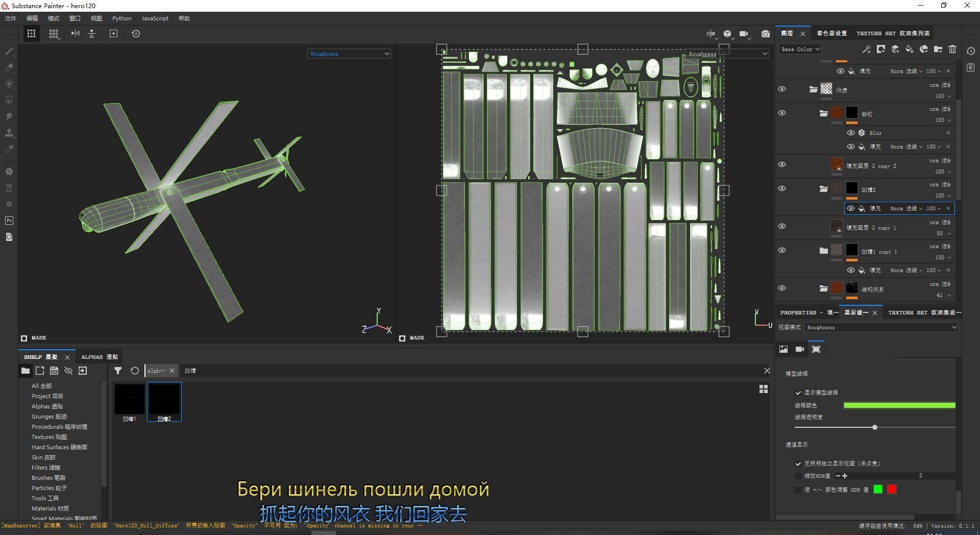
Task: Click the magic wand add effect icon
Action: point(866,49)
